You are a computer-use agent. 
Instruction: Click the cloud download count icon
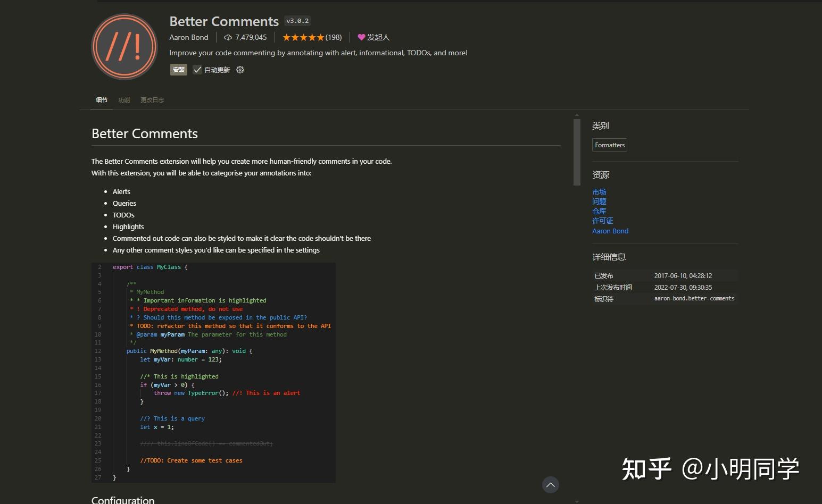pyautogui.click(x=228, y=37)
